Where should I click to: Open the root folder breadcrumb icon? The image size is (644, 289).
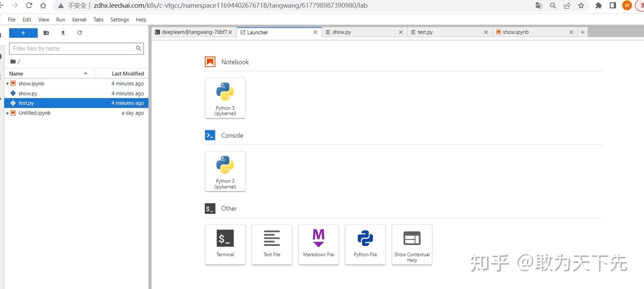13,61
